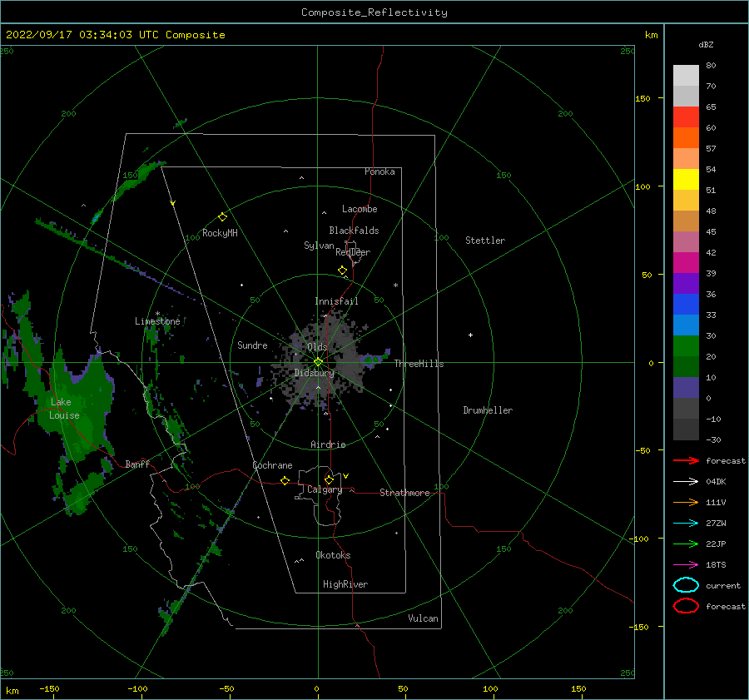Click the Limestone label

point(157,321)
